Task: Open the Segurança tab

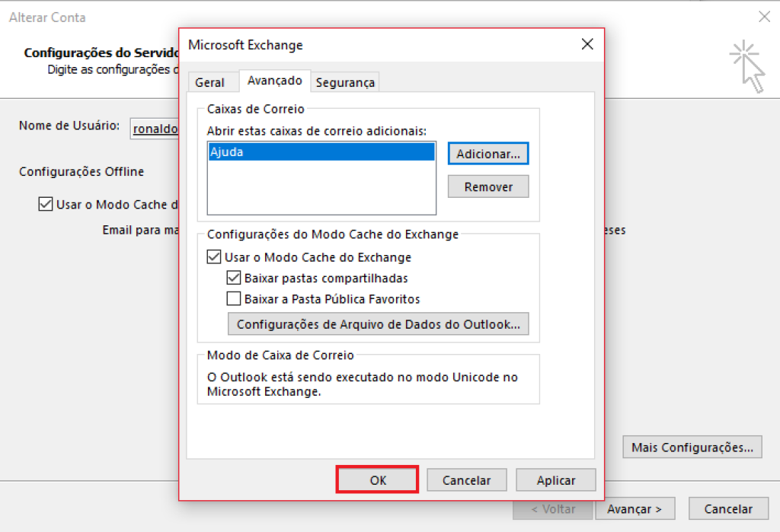Action: (345, 82)
